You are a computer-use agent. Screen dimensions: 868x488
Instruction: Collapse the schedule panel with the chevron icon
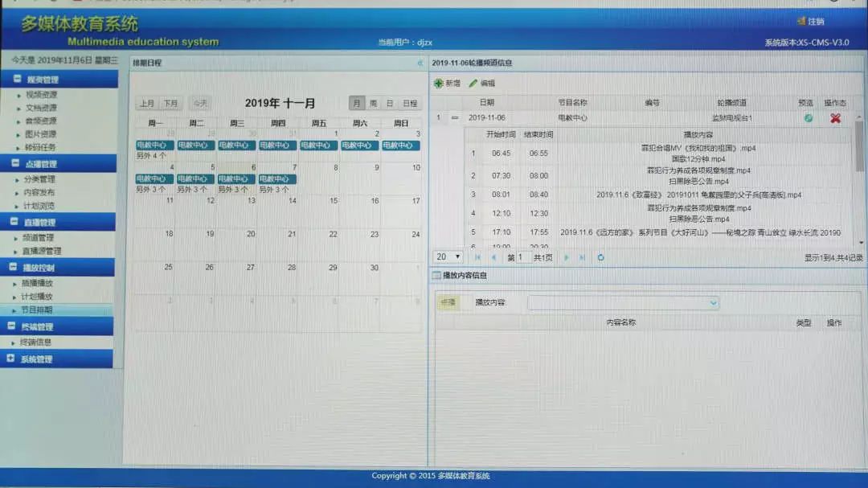[x=420, y=64]
